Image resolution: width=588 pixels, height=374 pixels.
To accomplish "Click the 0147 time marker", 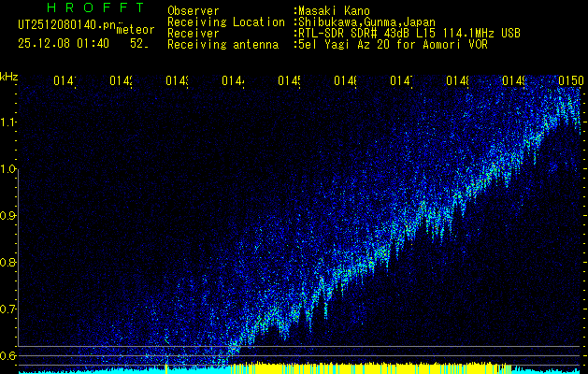I will (x=401, y=80).
